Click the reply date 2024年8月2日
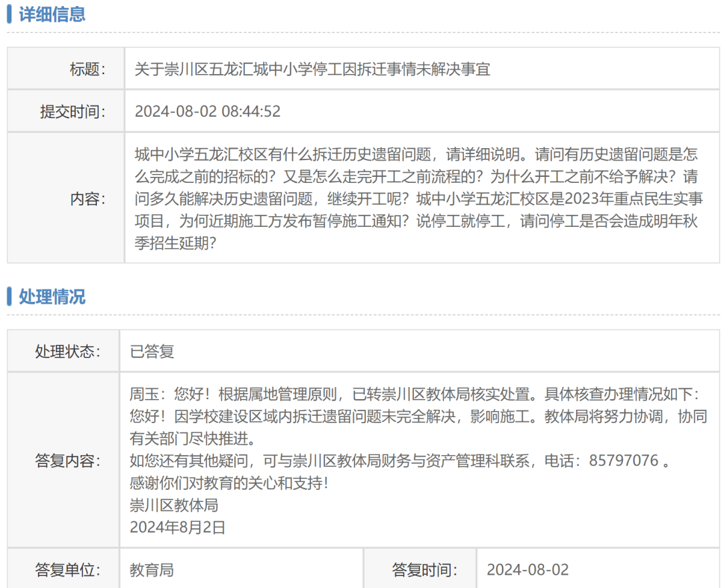 point(178,527)
